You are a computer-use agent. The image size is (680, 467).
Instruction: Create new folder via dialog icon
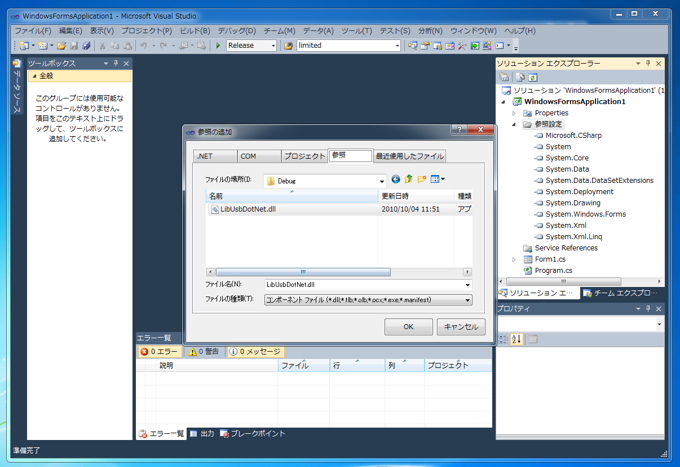[x=422, y=179]
